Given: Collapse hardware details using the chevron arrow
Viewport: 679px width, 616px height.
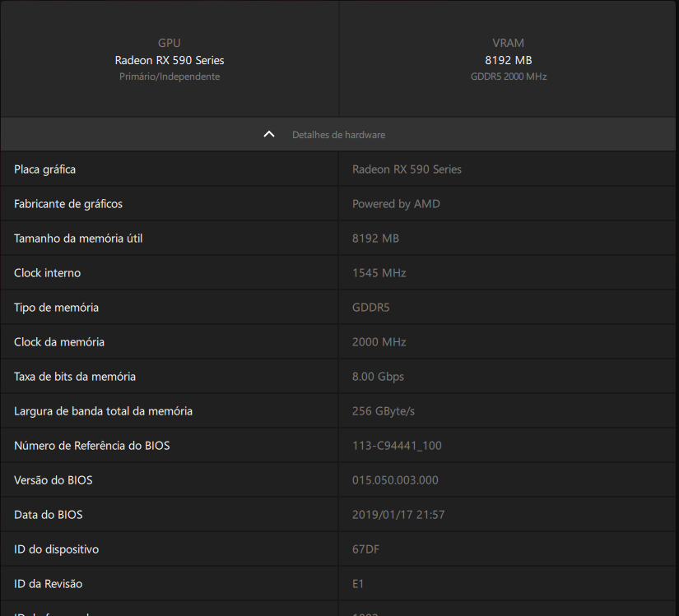Looking at the screenshot, I should click(x=269, y=134).
